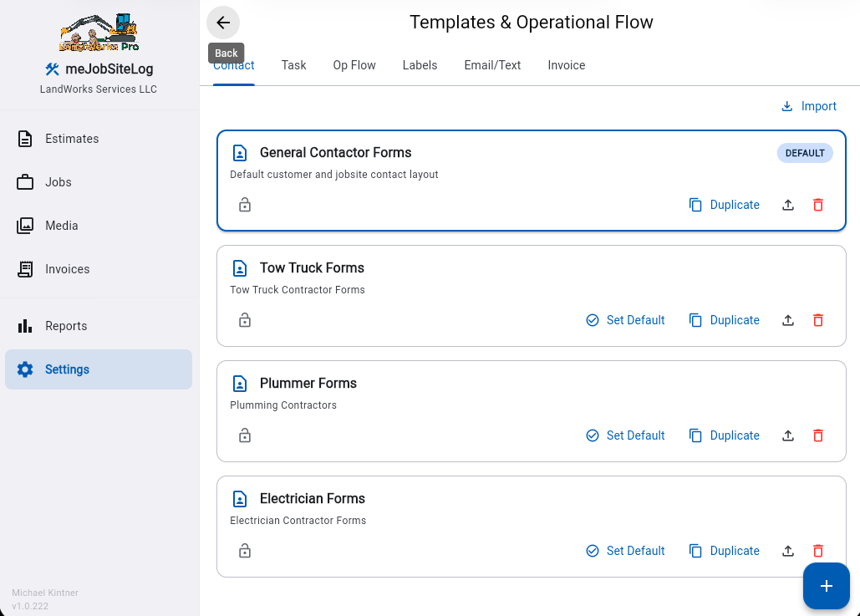Duplicate the Tow Truck Forms template
The image size is (860, 616).
(x=725, y=320)
